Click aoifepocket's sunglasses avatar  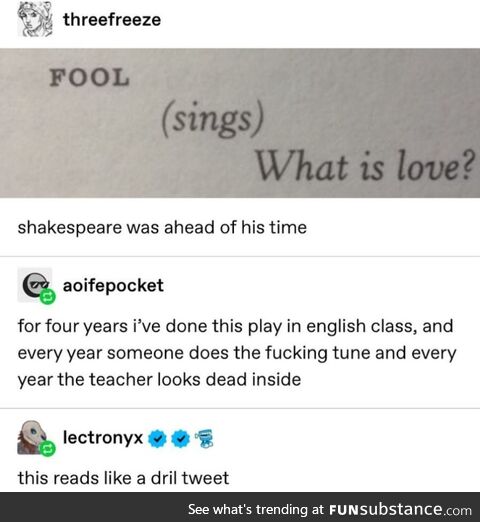(x=35, y=285)
